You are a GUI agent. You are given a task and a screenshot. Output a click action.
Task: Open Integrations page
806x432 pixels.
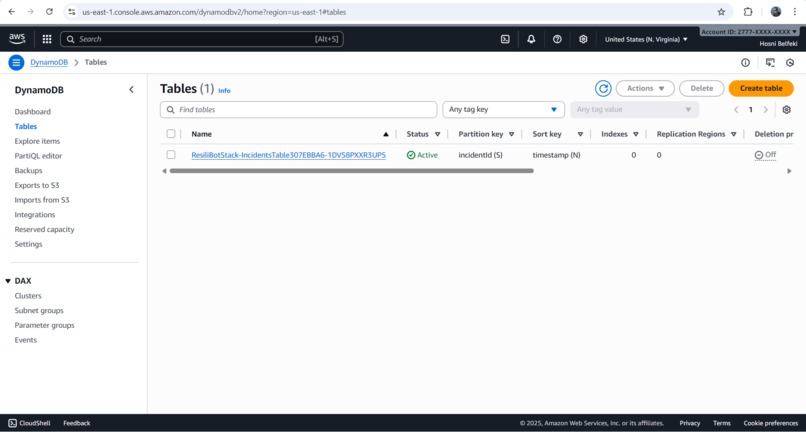pos(34,215)
